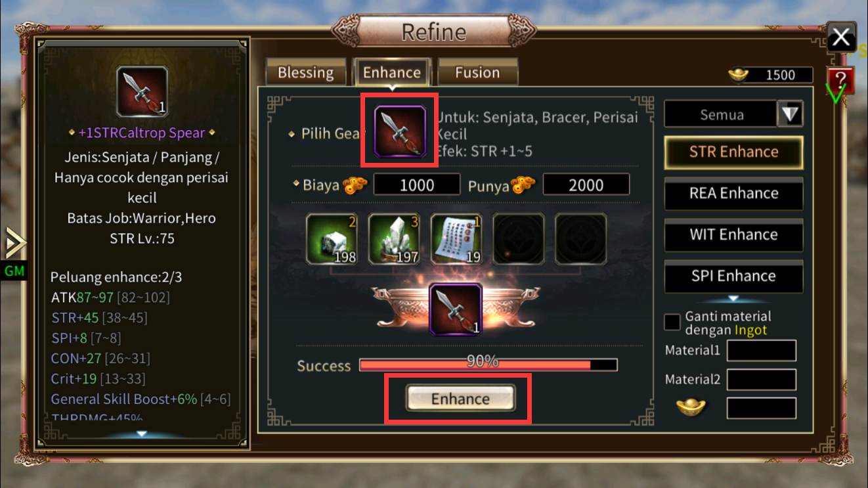Open the Semua filter dropdown arrow
The height and width of the screenshot is (488, 868).
coord(790,114)
